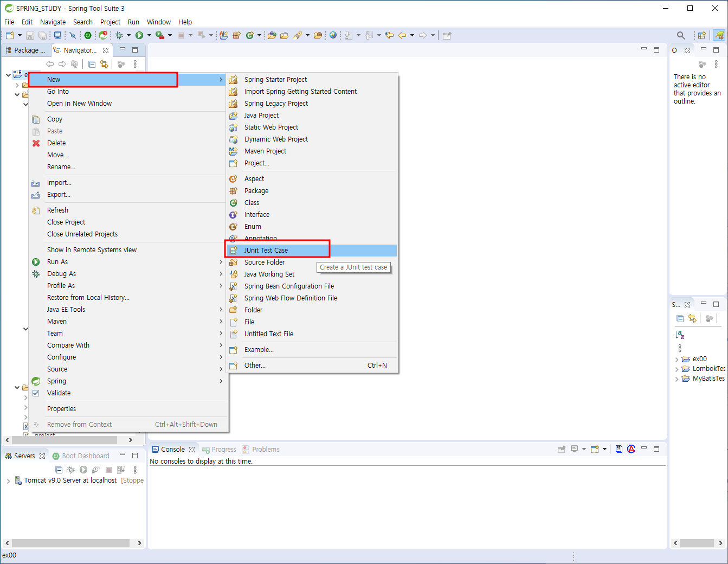This screenshot has width=728, height=564.
Task: Switch to the Problems tab
Action: [x=261, y=450]
